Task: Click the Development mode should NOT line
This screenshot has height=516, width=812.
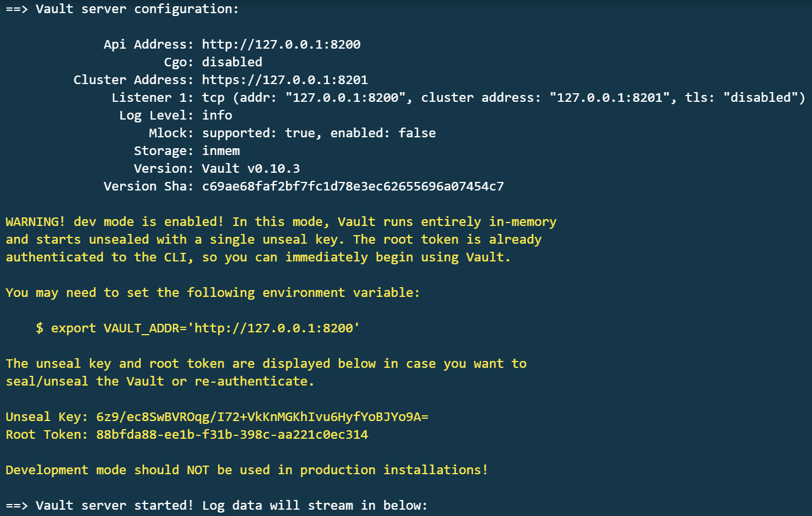Action: pos(247,470)
